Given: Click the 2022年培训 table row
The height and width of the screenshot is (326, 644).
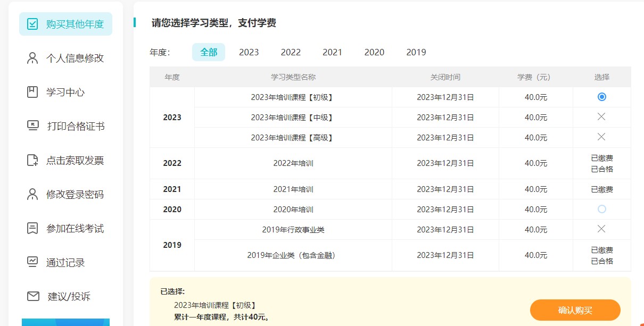Looking at the screenshot, I should click(x=292, y=163).
